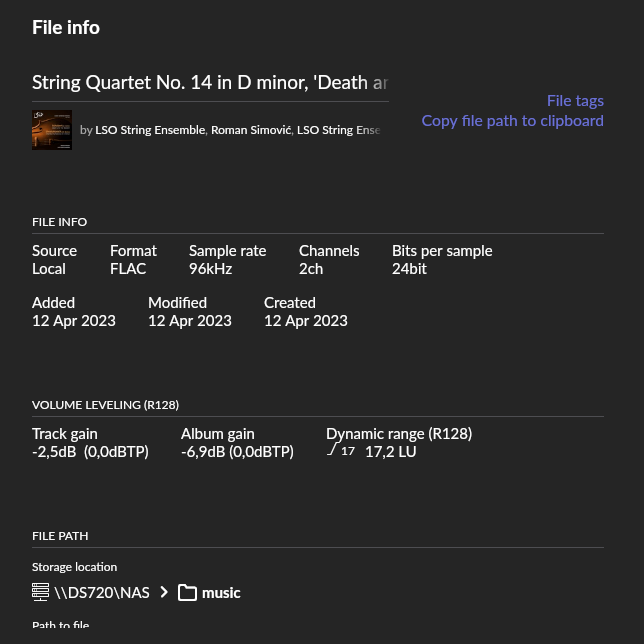Select the \\DS720\NAS storage location text

(102, 593)
